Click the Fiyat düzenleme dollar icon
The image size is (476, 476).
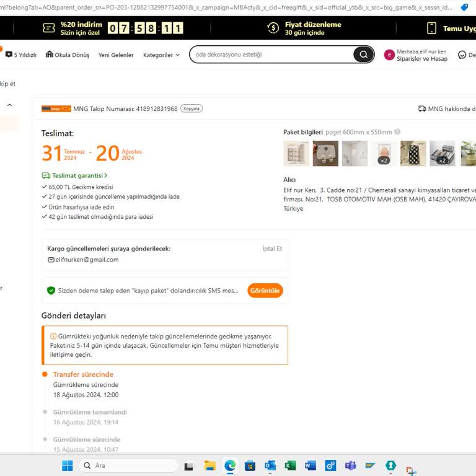pos(273,28)
